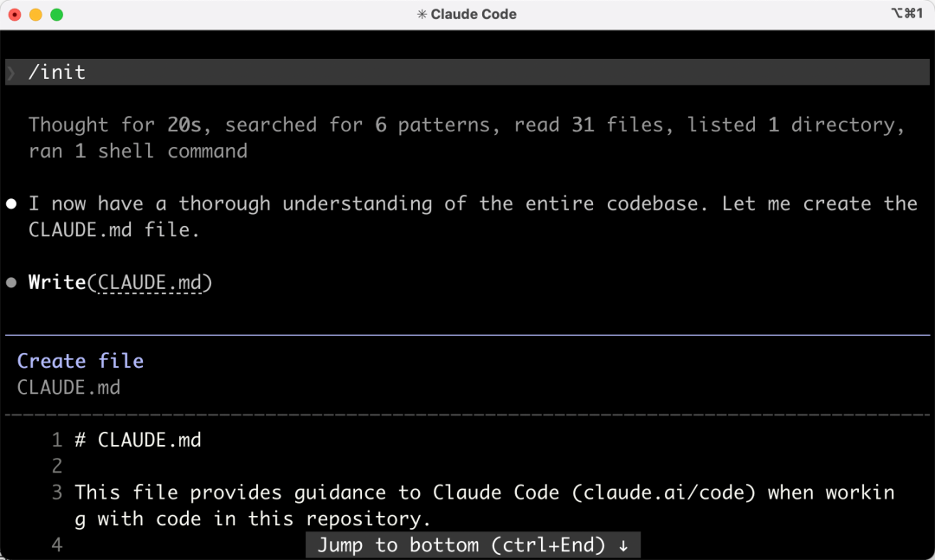Click line number 3 in the file preview
This screenshot has width=935, height=560.
[56, 492]
